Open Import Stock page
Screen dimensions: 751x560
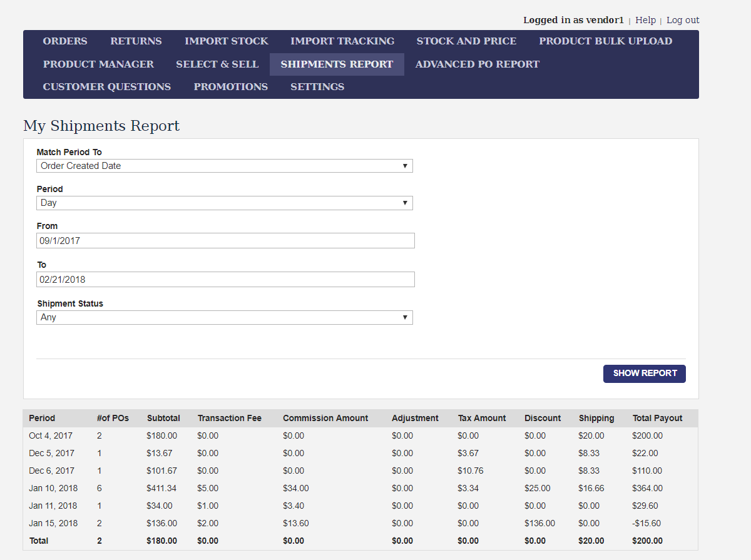[226, 41]
